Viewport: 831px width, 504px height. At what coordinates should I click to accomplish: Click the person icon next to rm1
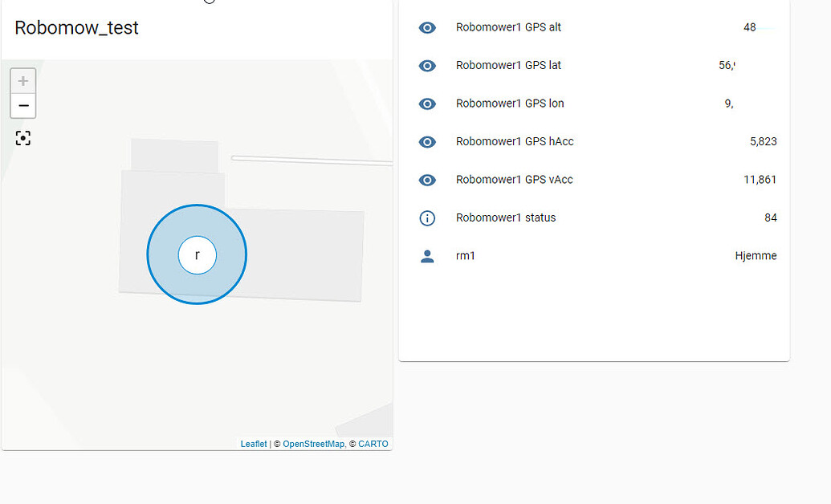pos(427,255)
